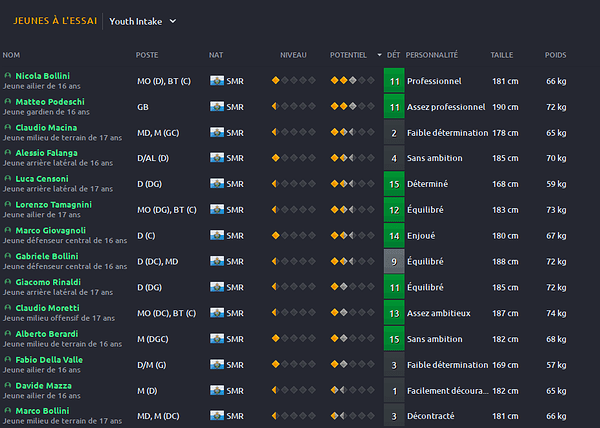Open Luca Censoni's player profile
600x428 pixels.
click(42, 179)
